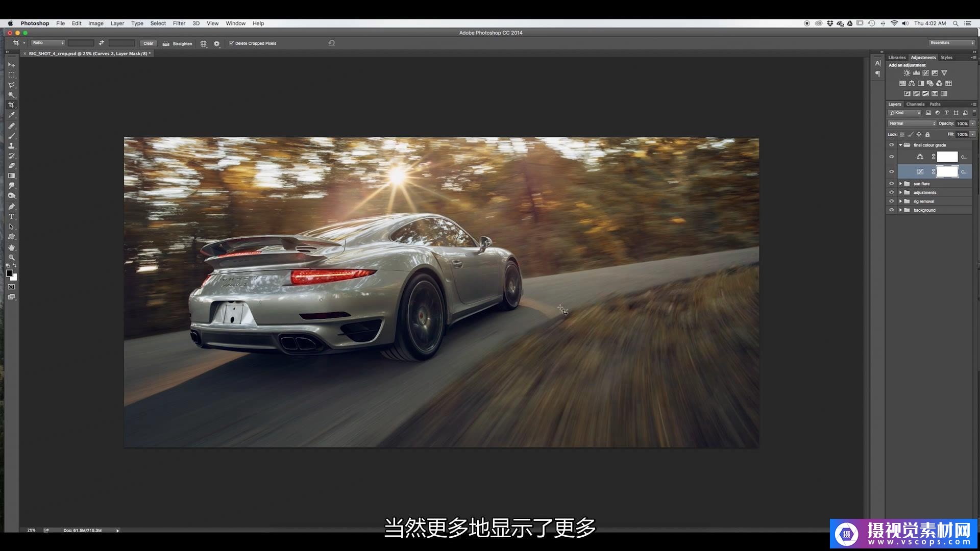Select the Gradient tool

pyautogui.click(x=11, y=176)
